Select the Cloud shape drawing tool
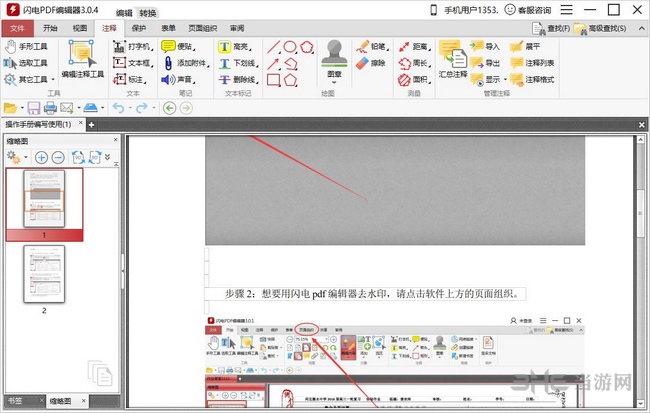650x413 pixels. (x=306, y=46)
